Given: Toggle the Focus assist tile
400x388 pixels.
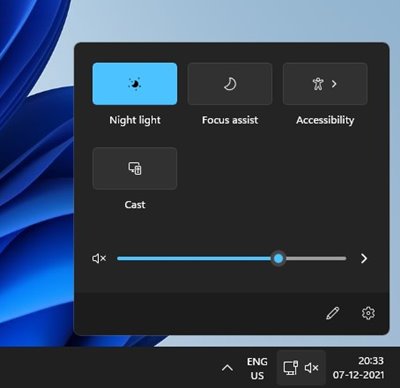Looking at the screenshot, I should click(230, 84).
